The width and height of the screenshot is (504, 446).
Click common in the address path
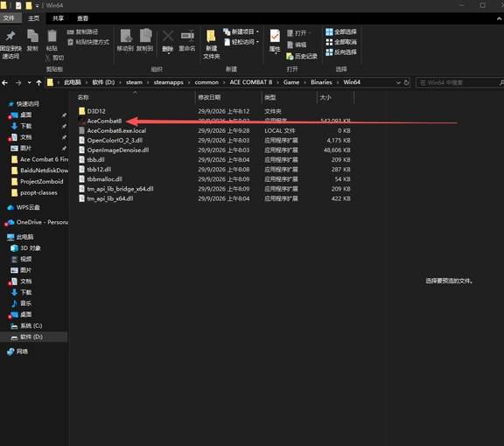[x=206, y=82]
